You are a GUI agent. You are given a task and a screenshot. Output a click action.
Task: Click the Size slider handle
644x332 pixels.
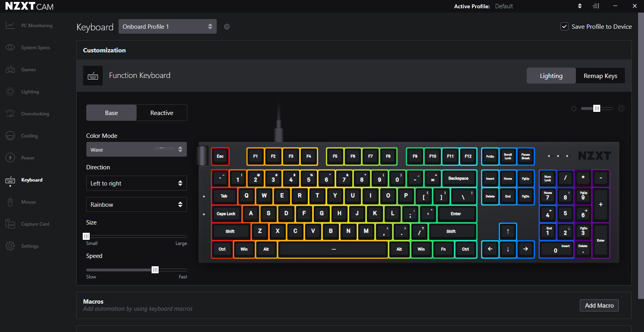pyautogui.click(x=86, y=236)
